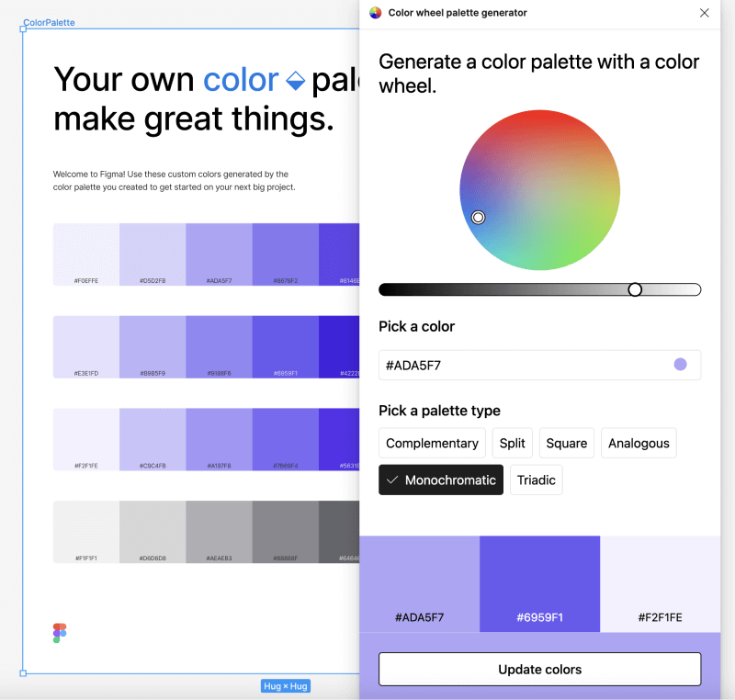Click the brightness slider handle
This screenshot has height=700, width=735.
tap(635, 288)
